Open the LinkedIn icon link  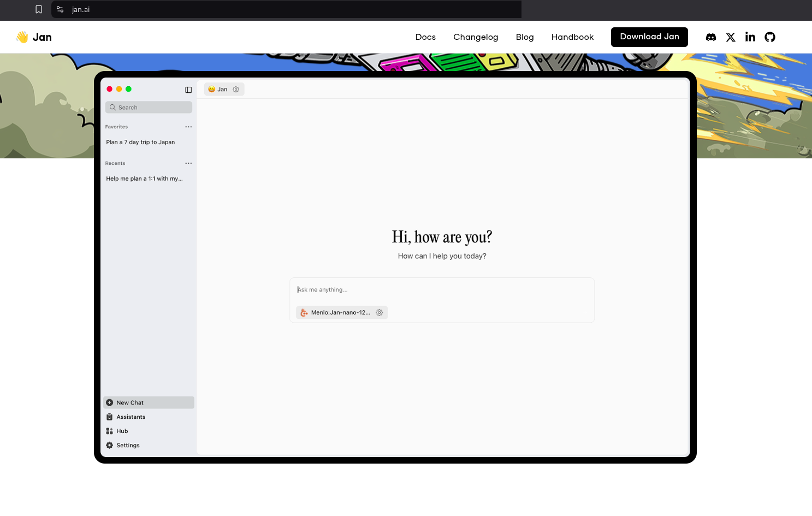[750, 37]
